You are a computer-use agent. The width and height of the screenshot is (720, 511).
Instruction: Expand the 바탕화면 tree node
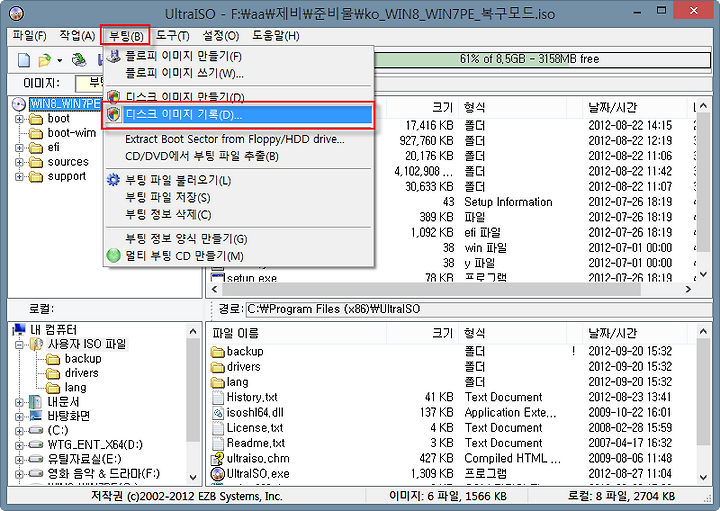coord(19,416)
